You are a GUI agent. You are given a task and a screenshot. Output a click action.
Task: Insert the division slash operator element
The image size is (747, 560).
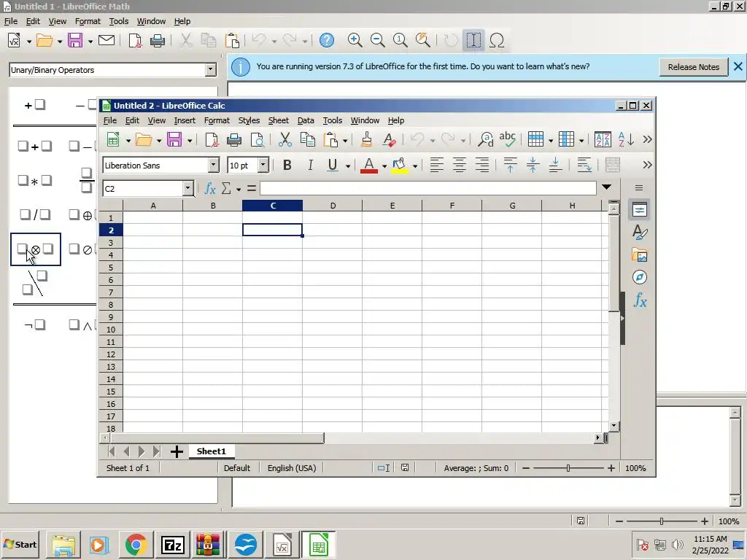coord(35,215)
